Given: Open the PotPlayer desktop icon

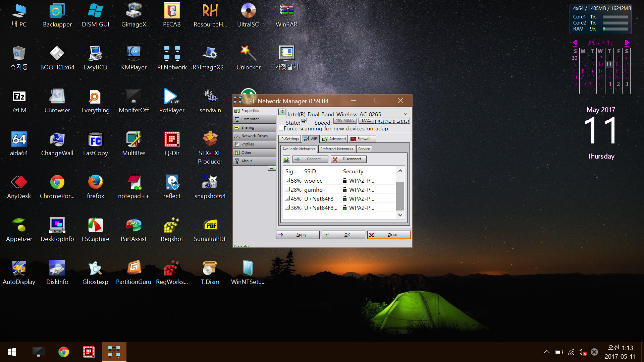Looking at the screenshot, I should pos(172,101).
